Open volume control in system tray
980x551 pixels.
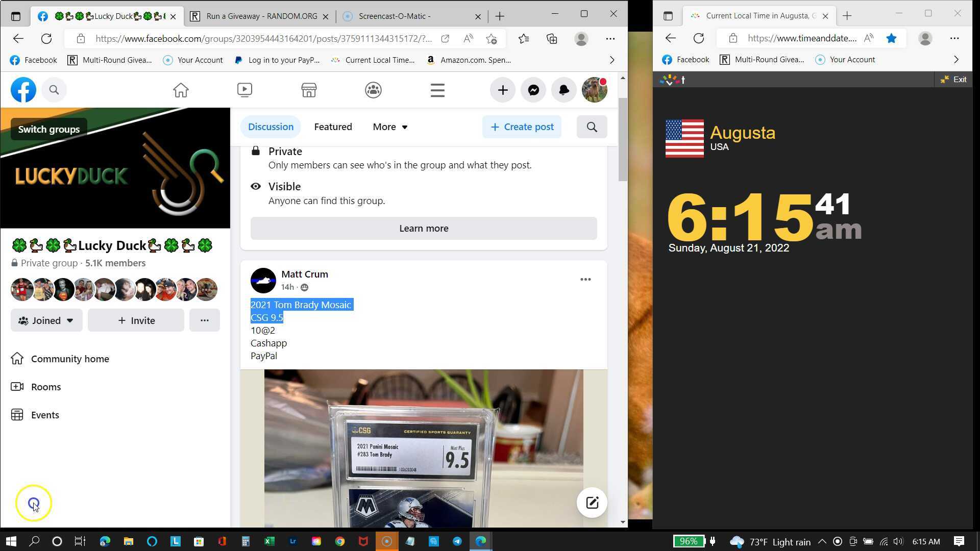(x=898, y=542)
